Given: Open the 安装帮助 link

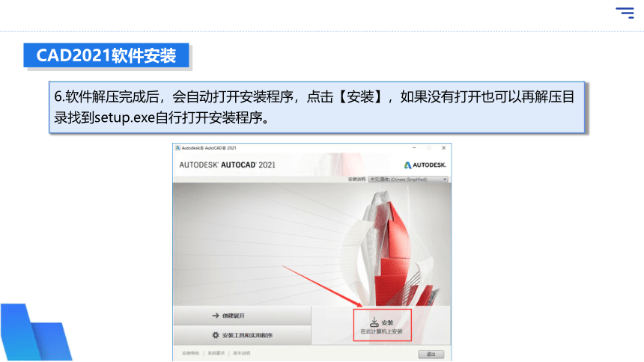Looking at the screenshot, I should click(190, 353).
